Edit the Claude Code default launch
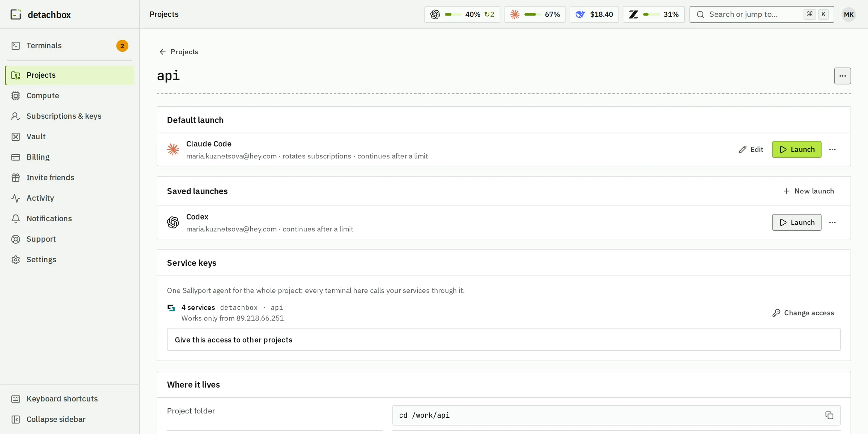This screenshot has height=434, width=868. coord(751,149)
